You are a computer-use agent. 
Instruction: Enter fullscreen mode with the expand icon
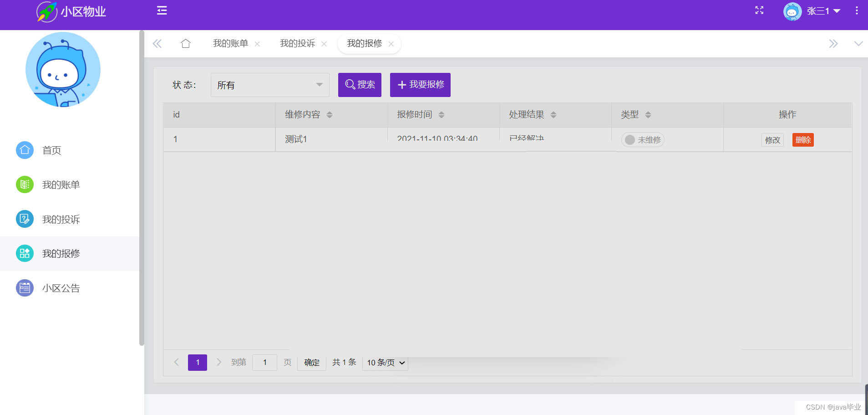click(x=759, y=10)
